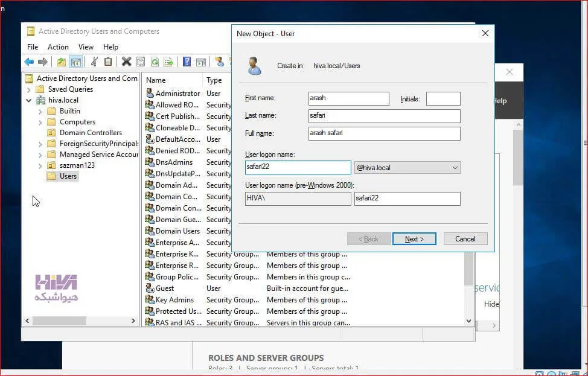Click the Export List toolbar icon
This screenshot has height=376, width=588.
(x=168, y=62)
